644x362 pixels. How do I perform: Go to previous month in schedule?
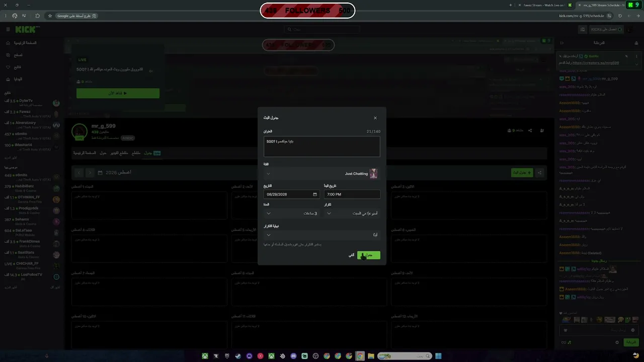click(79, 173)
